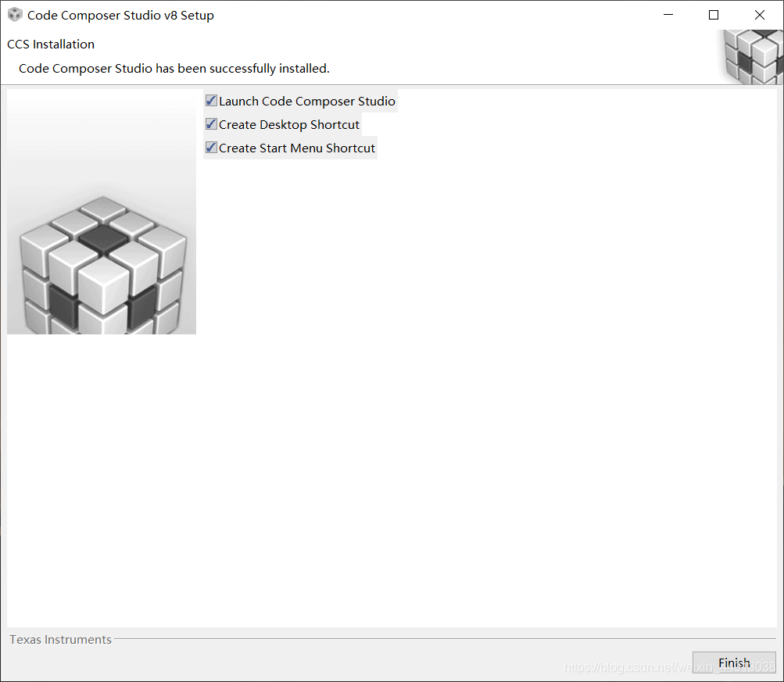Click the Finish button
This screenshot has height=682, width=784.
(734, 662)
